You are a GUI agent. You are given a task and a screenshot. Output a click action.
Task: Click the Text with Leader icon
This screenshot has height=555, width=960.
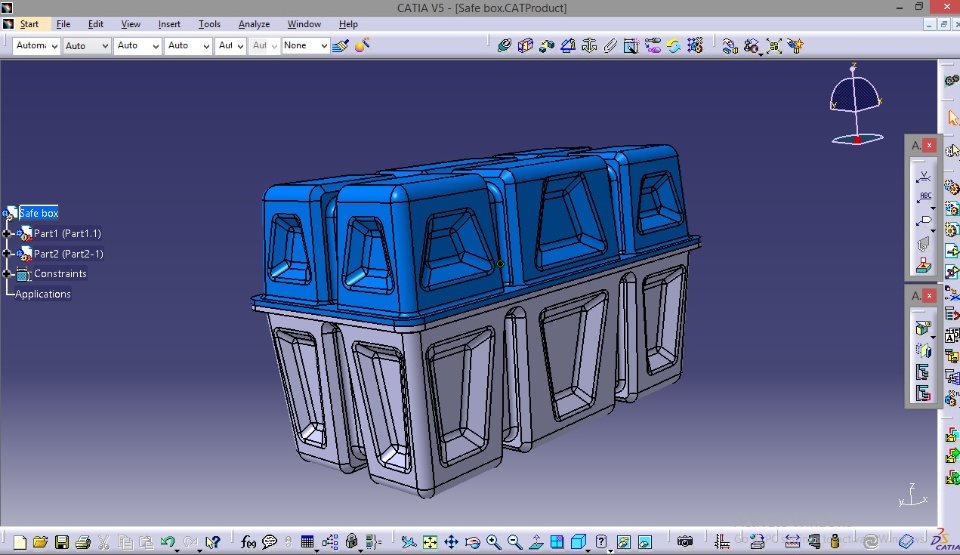tap(923, 197)
